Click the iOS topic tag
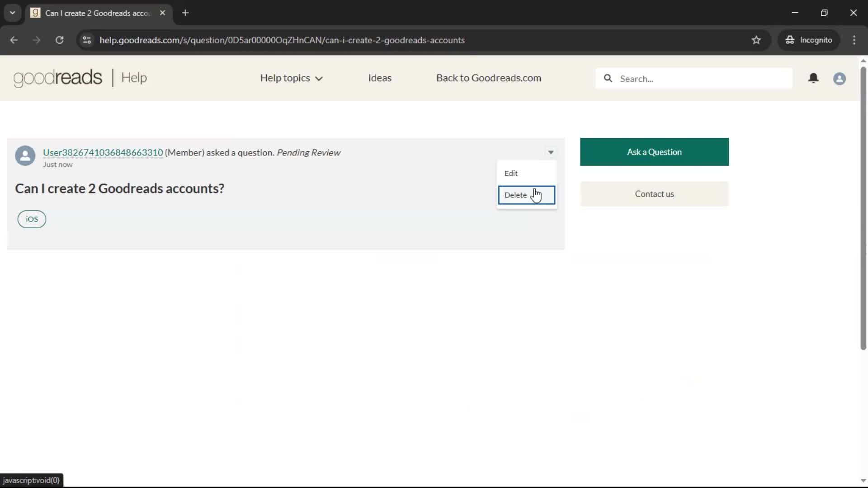Image resolution: width=868 pixels, height=488 pixels. click(x=32, y=219)
